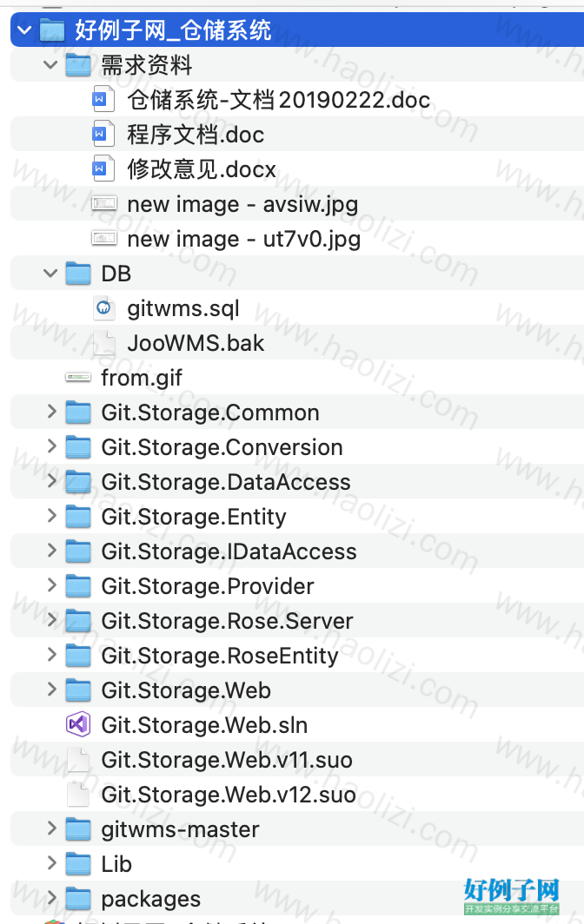This screenshot has height=924, width=584.
Task: Collapse the DB folder
Action: point(51,274)
